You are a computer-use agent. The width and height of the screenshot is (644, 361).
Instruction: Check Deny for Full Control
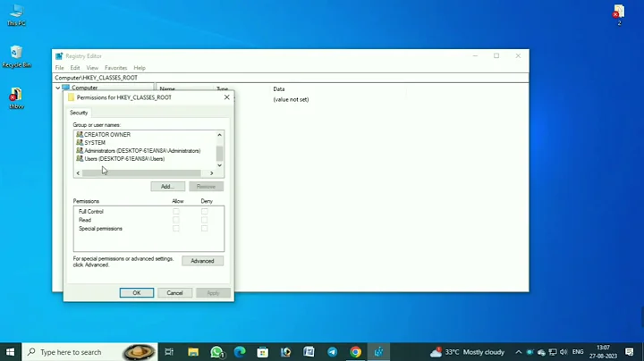click(205, 211)
